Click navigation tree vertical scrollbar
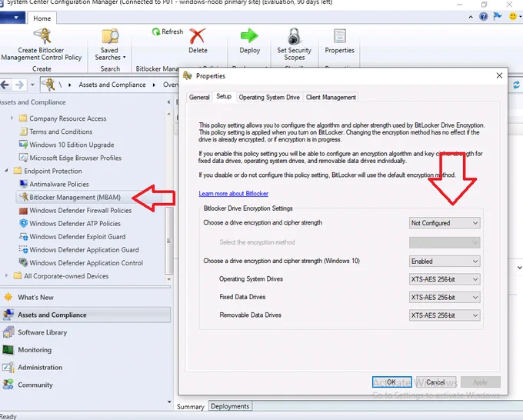The image size is (523, 420). [x=168, y=240]
